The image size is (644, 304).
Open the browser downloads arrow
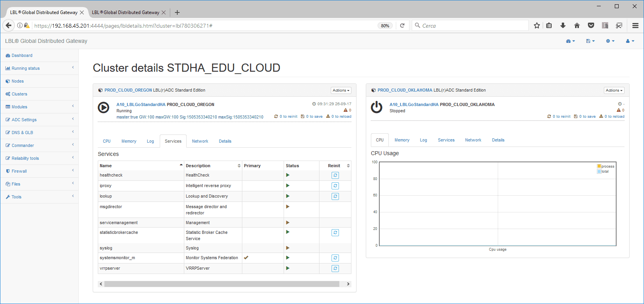click(563, 25)
